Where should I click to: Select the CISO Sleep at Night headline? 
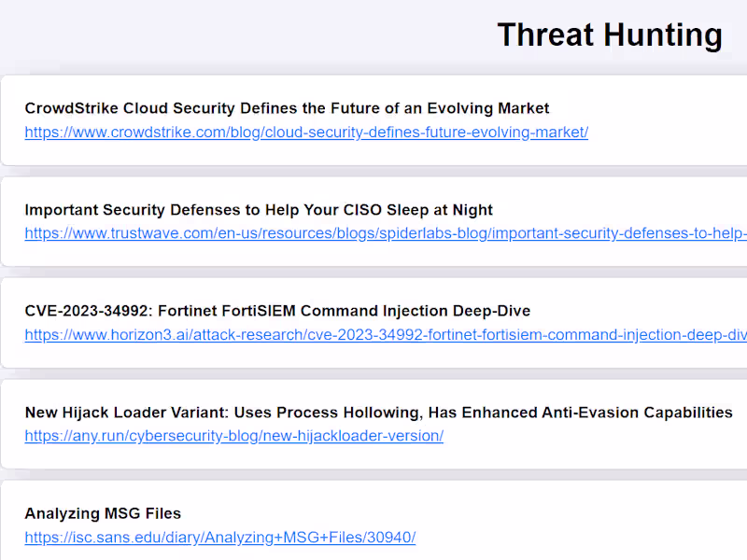[259, 210]
